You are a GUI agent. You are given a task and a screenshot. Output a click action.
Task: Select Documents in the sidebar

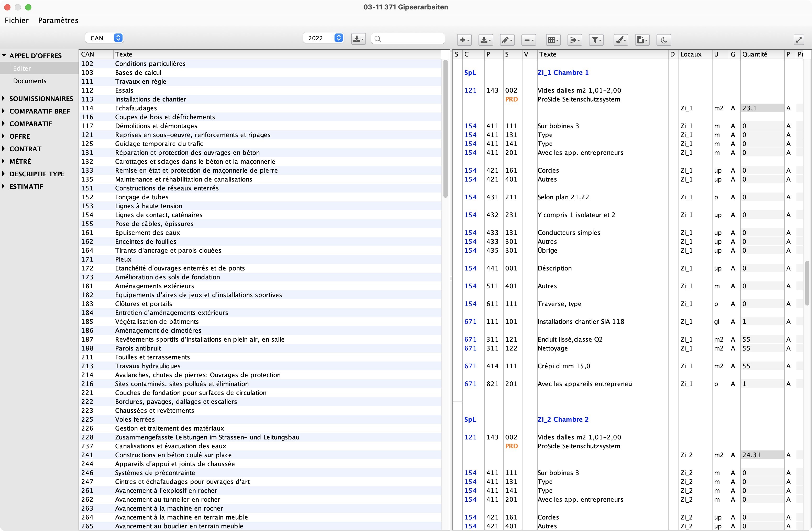[x=39, y=81]
